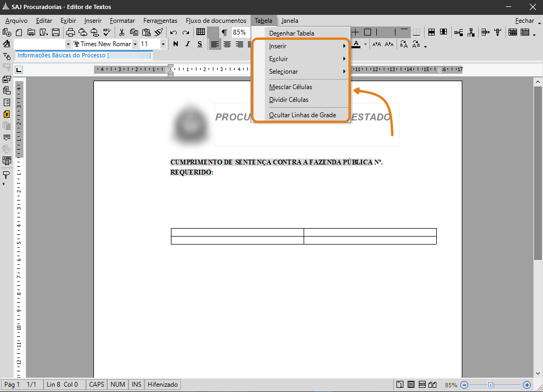Click the Format Painter brush icon
543x392 pixels.
(158, 32)
